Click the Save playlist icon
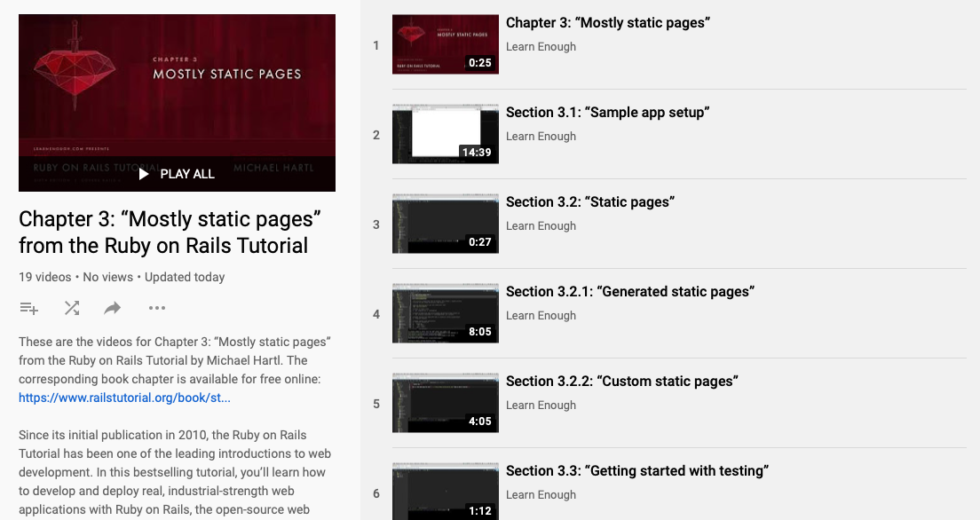980x520 pixels. 29,308
